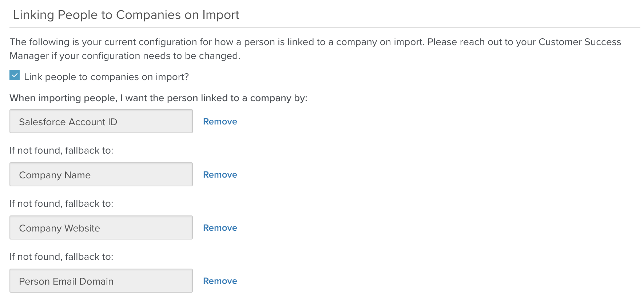Remove the Company Name fallback
This screenshot has height=297, width=644.
tap(220, 175)
